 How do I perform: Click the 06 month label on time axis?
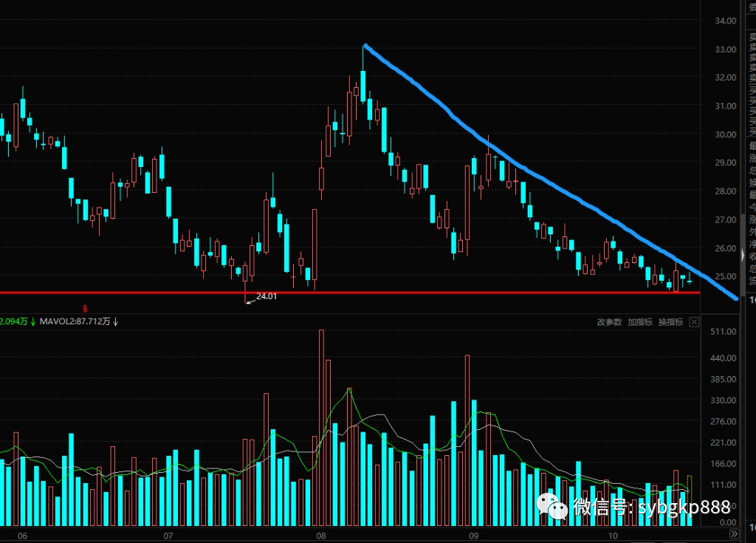[22, 536]
